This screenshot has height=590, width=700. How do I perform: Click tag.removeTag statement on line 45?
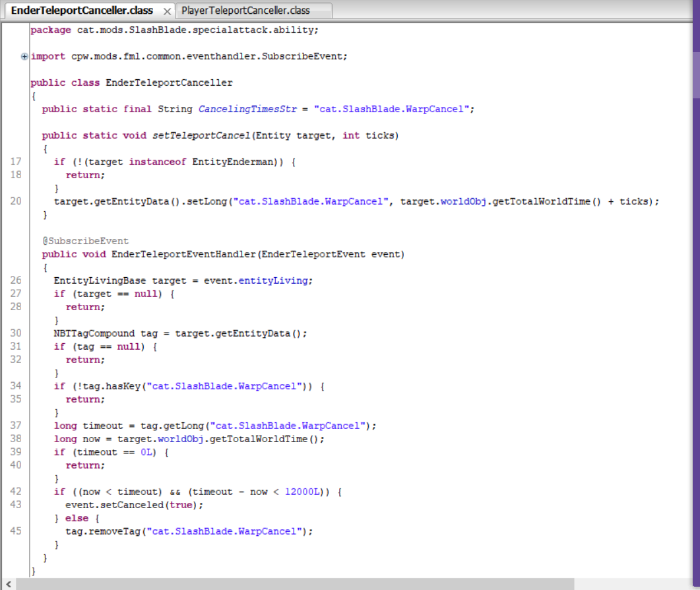(x=189, y=531)
